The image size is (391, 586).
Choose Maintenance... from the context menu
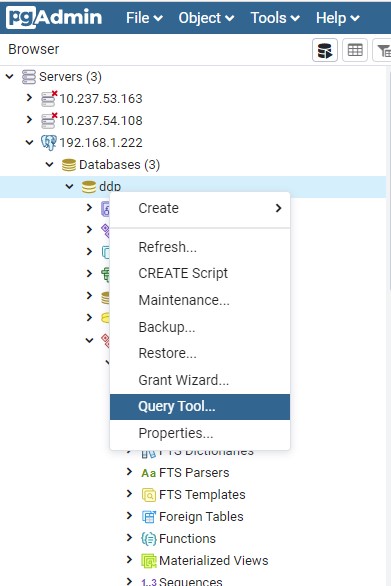point(200,300)
